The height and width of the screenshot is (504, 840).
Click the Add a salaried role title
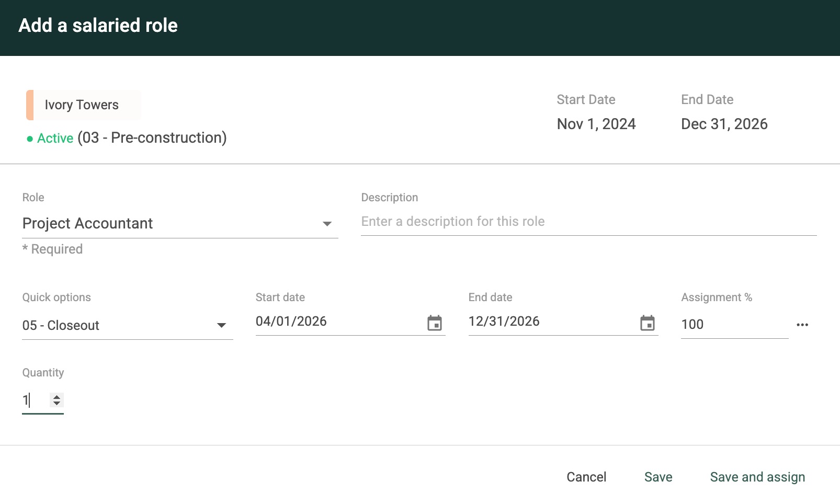click(x=98, y=26)
